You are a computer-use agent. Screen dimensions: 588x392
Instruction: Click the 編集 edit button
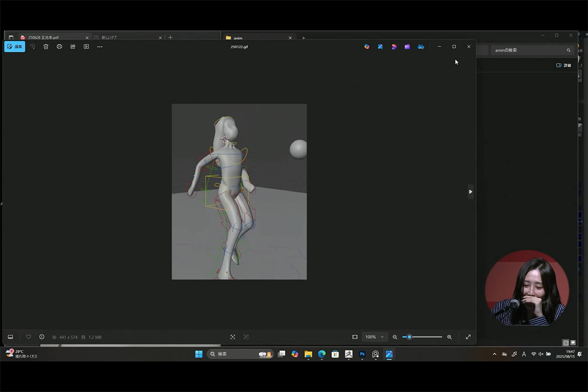(15, 46)
